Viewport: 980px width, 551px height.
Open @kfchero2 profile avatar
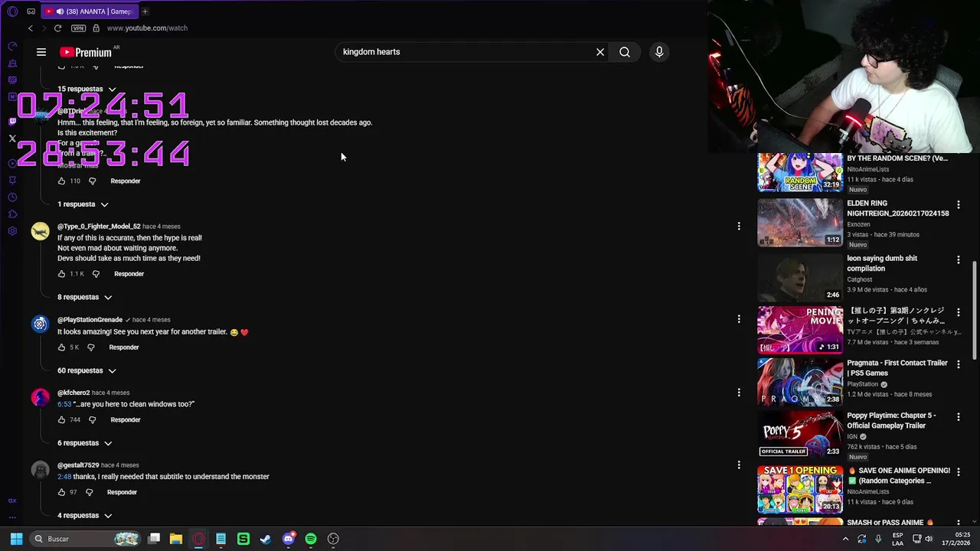tap(40, 398)
